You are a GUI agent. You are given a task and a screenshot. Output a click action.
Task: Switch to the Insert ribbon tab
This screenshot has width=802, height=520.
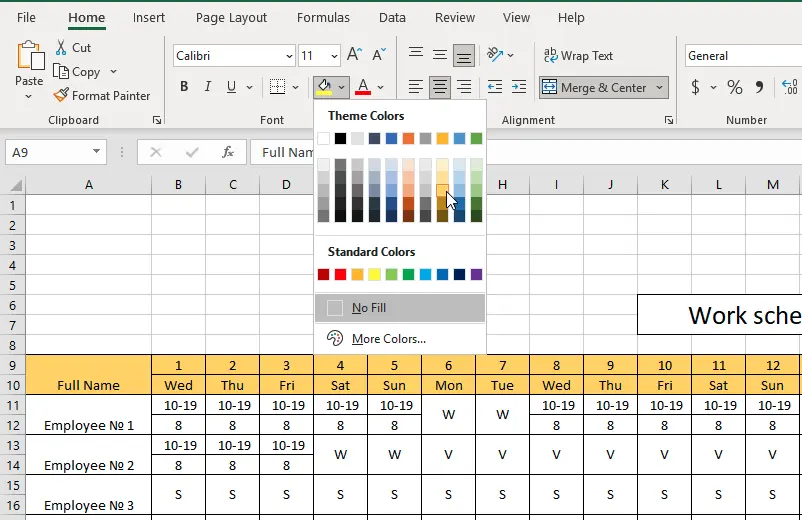point(149,18)
